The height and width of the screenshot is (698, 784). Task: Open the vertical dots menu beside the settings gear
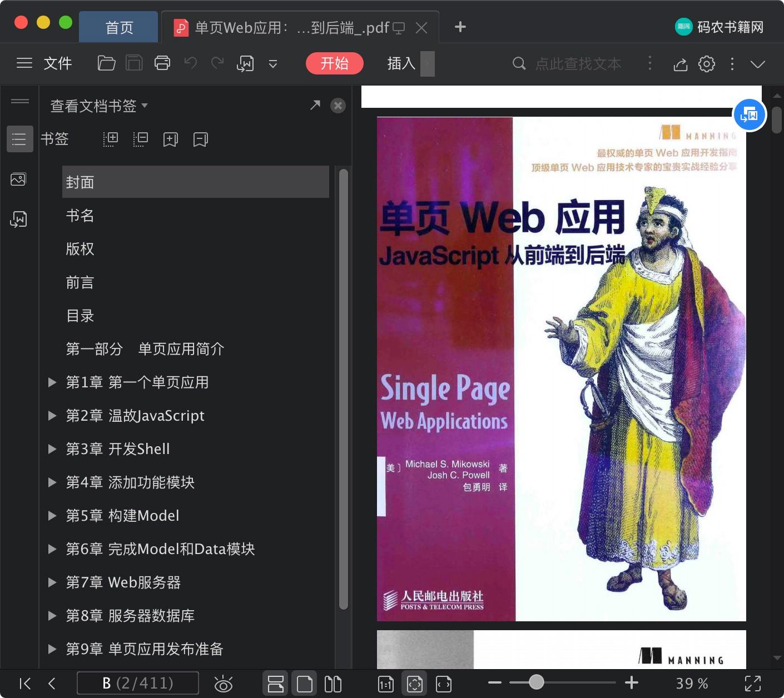pyautogui.click(x=732, y=64)
